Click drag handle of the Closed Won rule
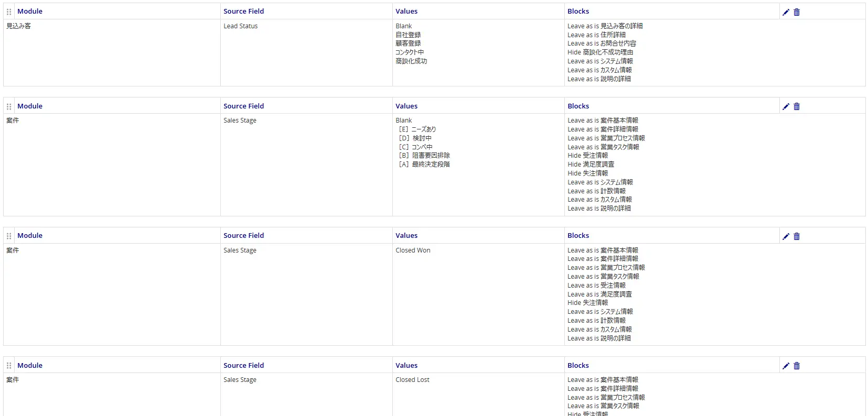Screen dimensions: 868x416 click(x=9, y=236)
